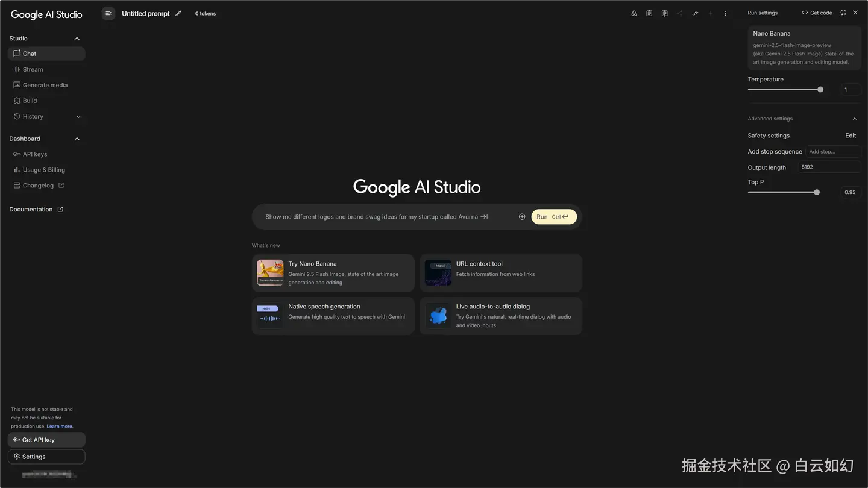The height and width of the screenshot is (488, 868).
Task: Click the Output length field
Action: pyautogui.click(x=830, y=167)
